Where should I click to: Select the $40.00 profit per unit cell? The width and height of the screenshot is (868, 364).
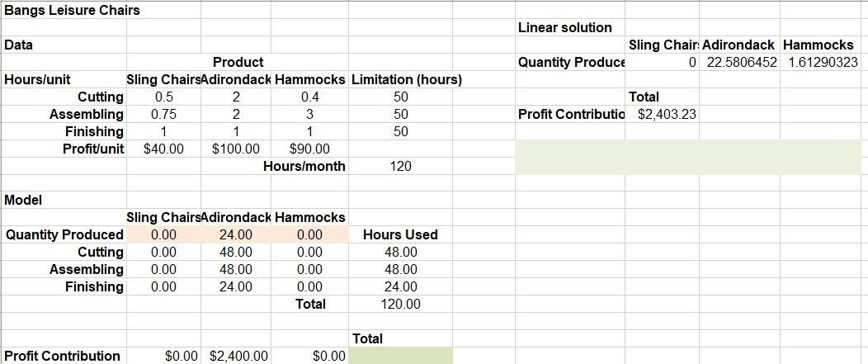pos(164,149)
